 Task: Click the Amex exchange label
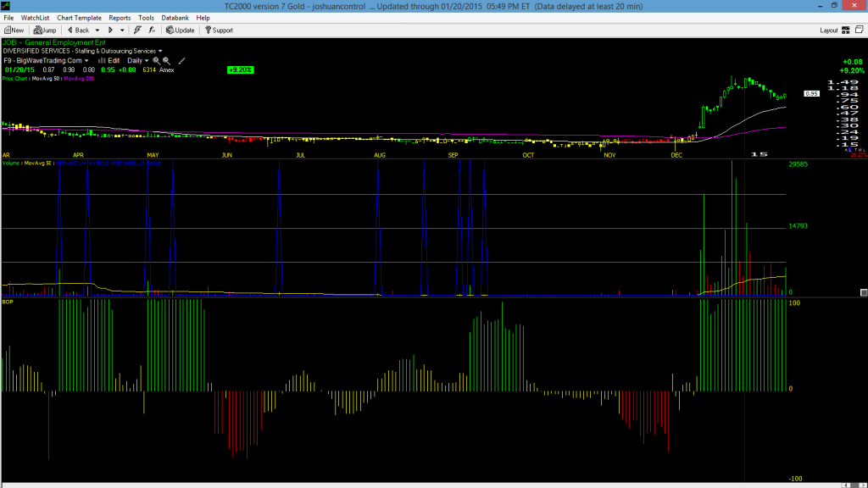(167, 70)
